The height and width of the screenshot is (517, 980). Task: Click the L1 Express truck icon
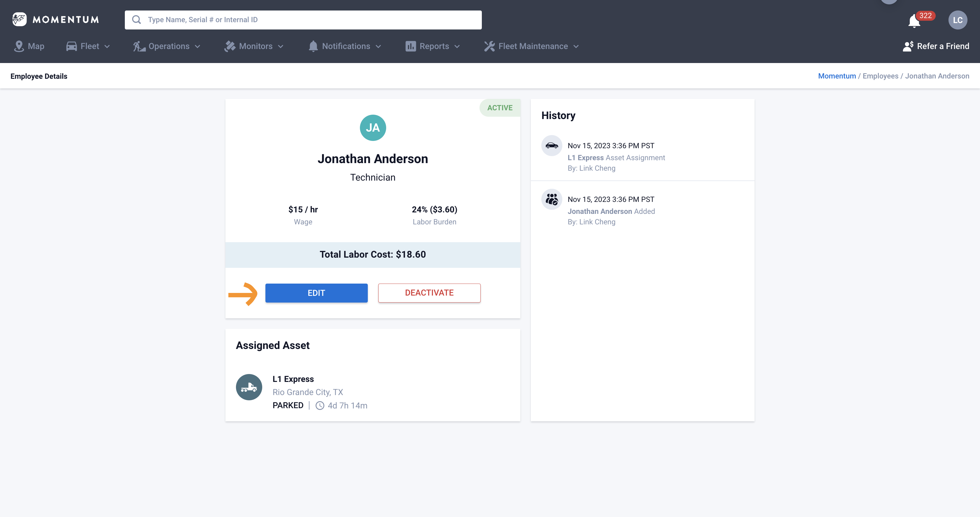(x=249, y=387)
